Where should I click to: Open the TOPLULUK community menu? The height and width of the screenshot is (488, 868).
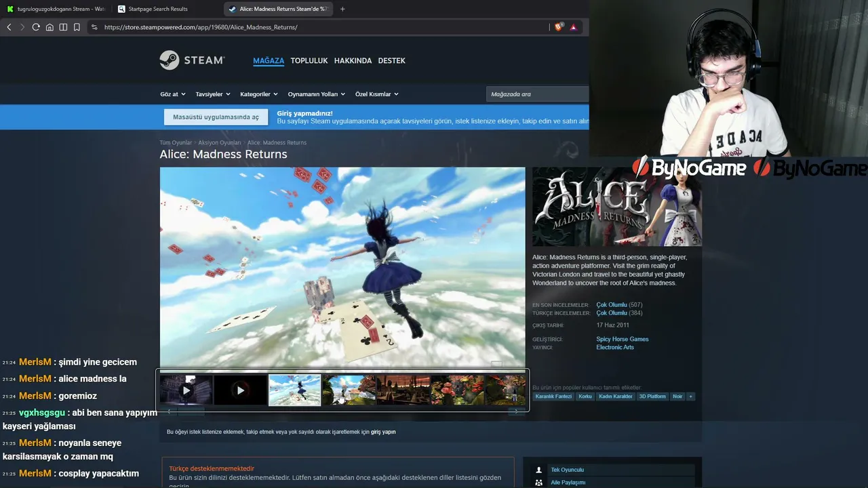pos(309,60)
